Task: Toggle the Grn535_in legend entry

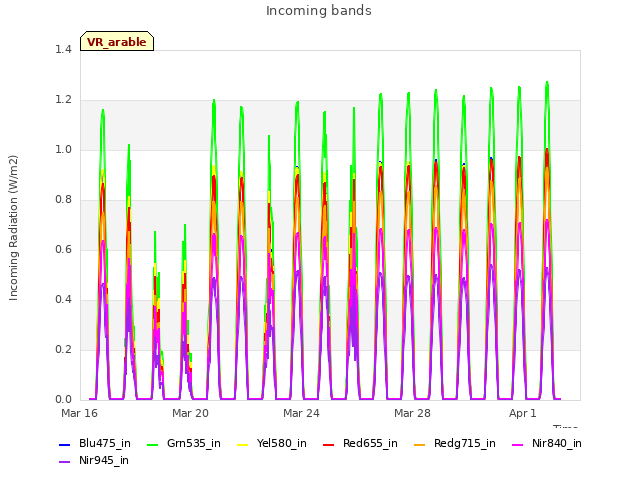Action: 184,444
